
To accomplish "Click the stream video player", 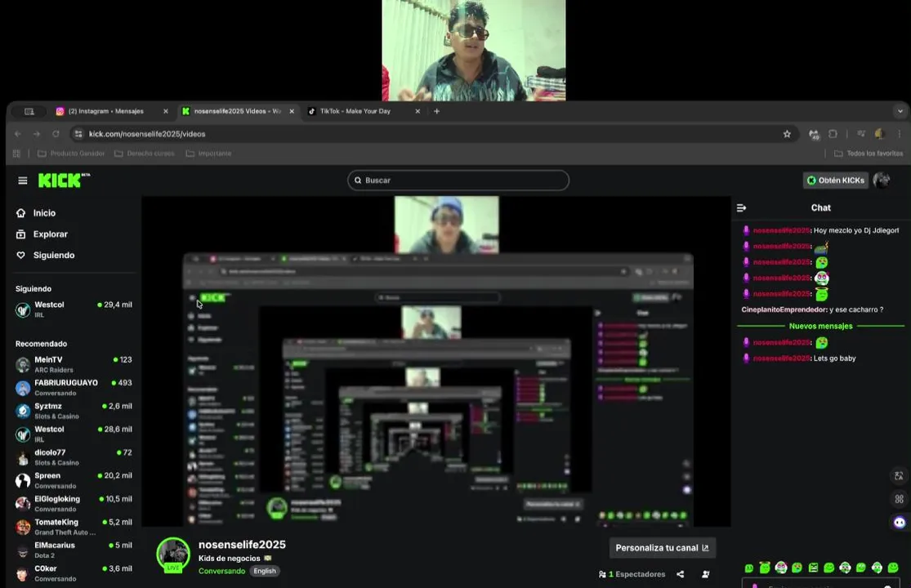I will [435, 361].
